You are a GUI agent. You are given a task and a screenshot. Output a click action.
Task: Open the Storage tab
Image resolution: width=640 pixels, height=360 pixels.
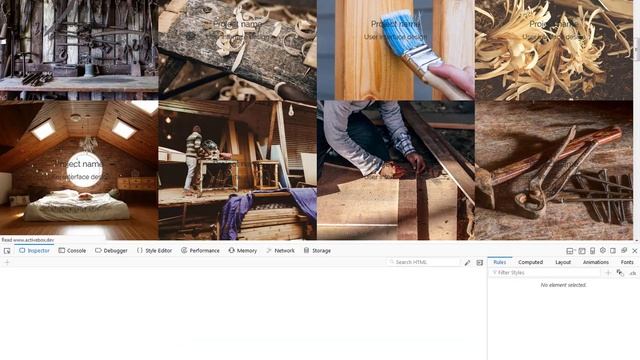click(x=317, y=251)
